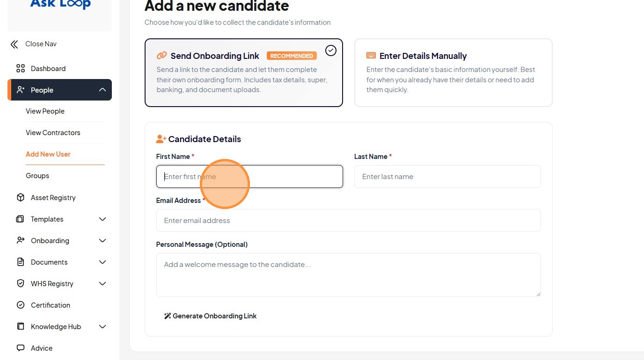Go to View Contractors page
Screen dimensions: 644x360
(53, 133)
